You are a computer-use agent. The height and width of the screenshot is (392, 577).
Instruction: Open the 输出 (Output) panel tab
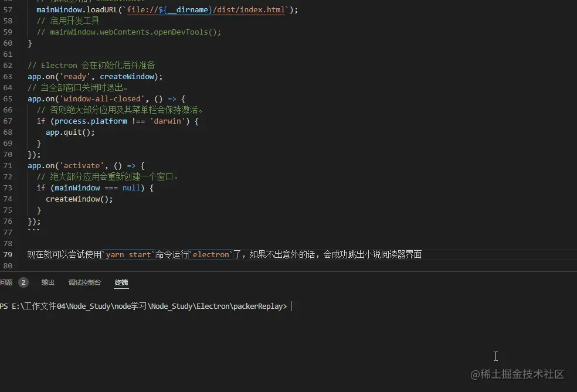[x=47, y=282]
